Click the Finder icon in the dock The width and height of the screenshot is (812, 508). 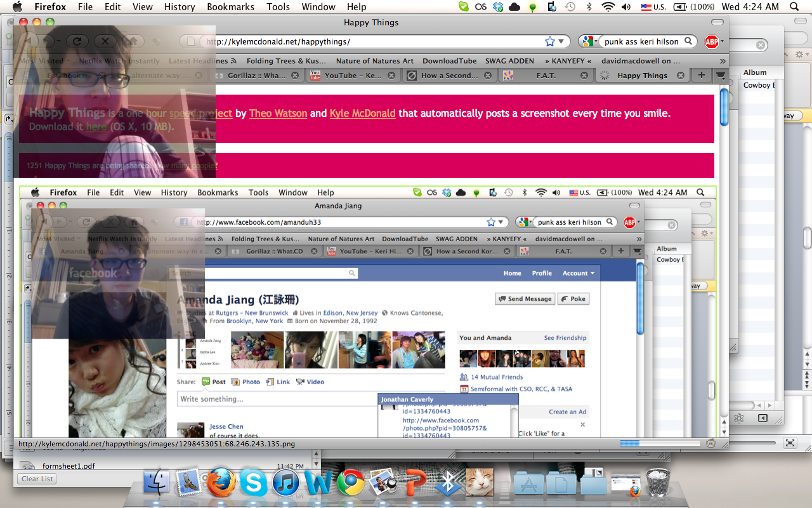pyautogui.click(x=156, y=484)
